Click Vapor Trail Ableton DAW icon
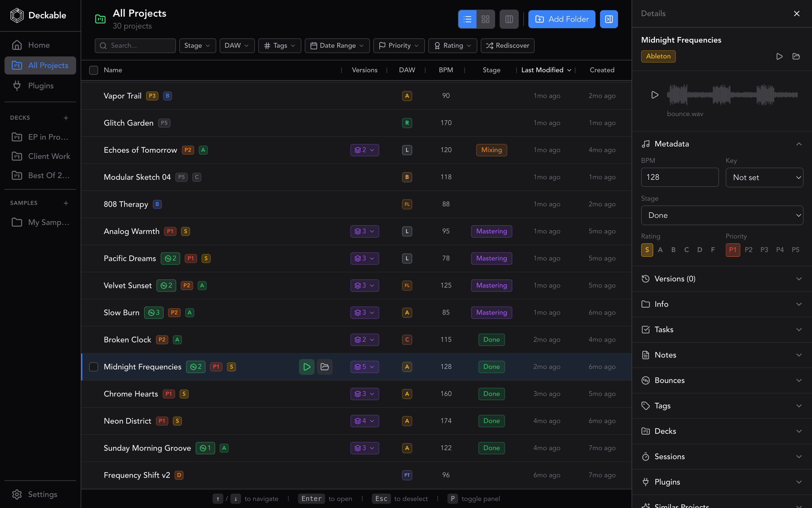The image size is (812, 508). (407, 96)
